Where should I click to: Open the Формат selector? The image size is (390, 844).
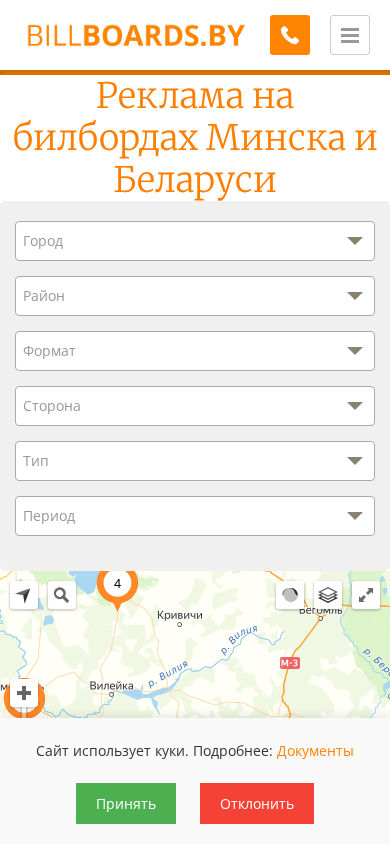tap(195, 351)
